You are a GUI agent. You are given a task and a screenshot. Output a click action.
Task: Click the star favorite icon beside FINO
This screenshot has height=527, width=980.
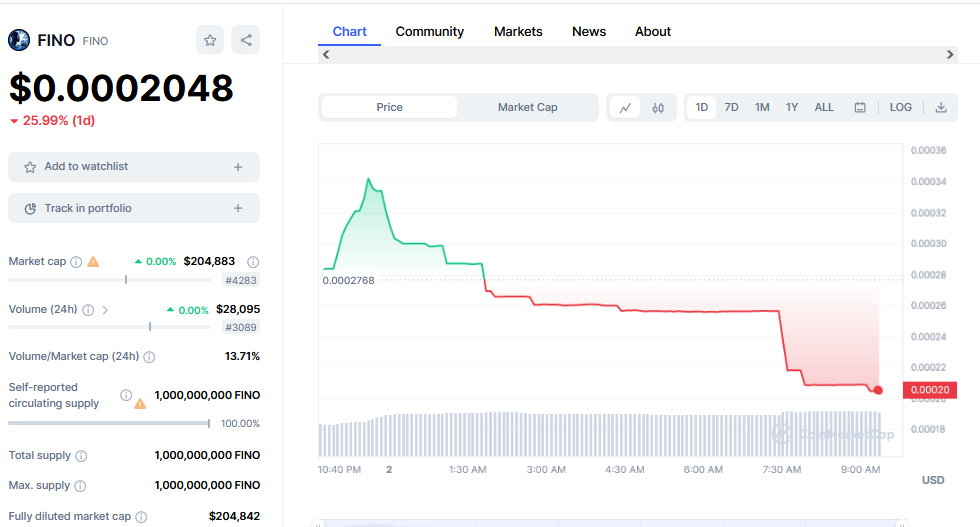pyautogui.click(x=210, y=40)
